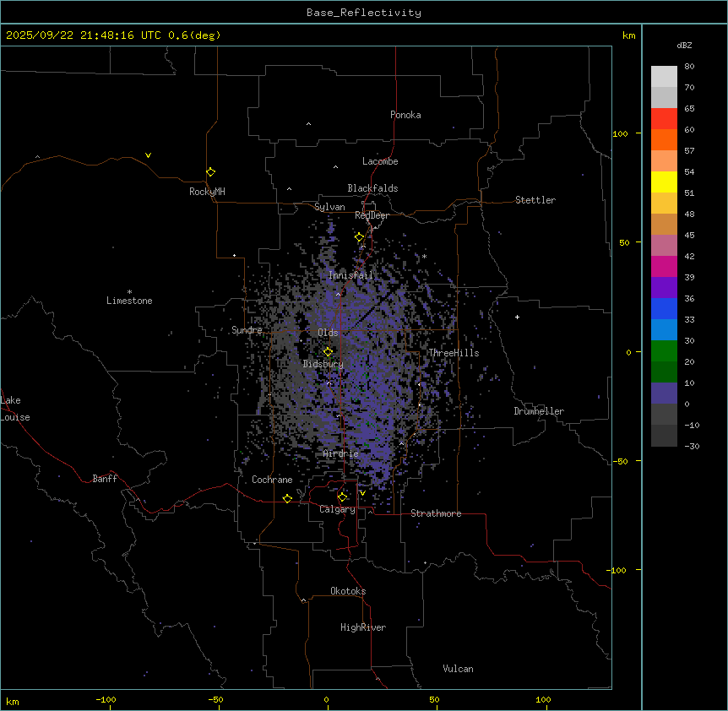728x711 pixels.
Task: Click the Base_Reflectivity title text
Action: point(363,13)
